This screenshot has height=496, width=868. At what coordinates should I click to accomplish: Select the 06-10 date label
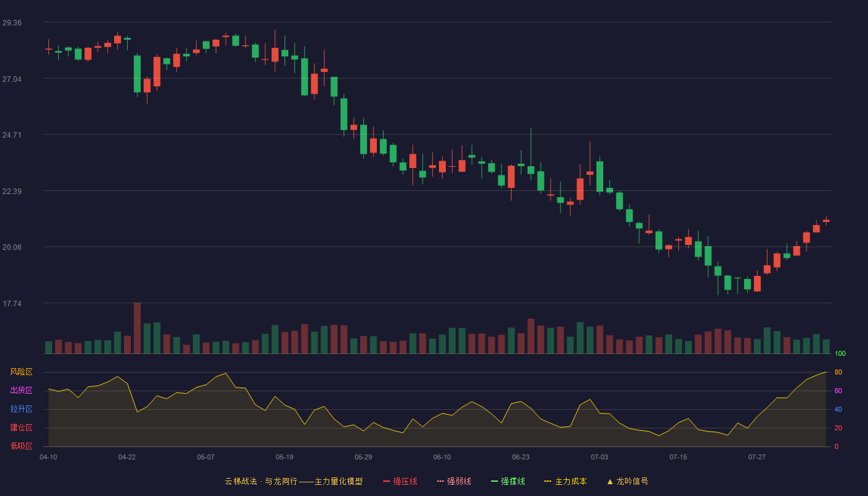pyautogui.click(x=442, y=457)
